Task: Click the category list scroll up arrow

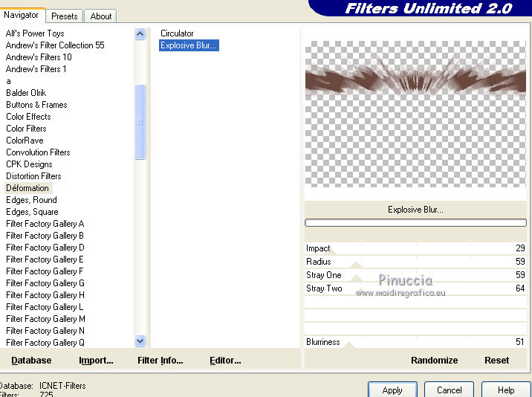Action: (140, 33)
